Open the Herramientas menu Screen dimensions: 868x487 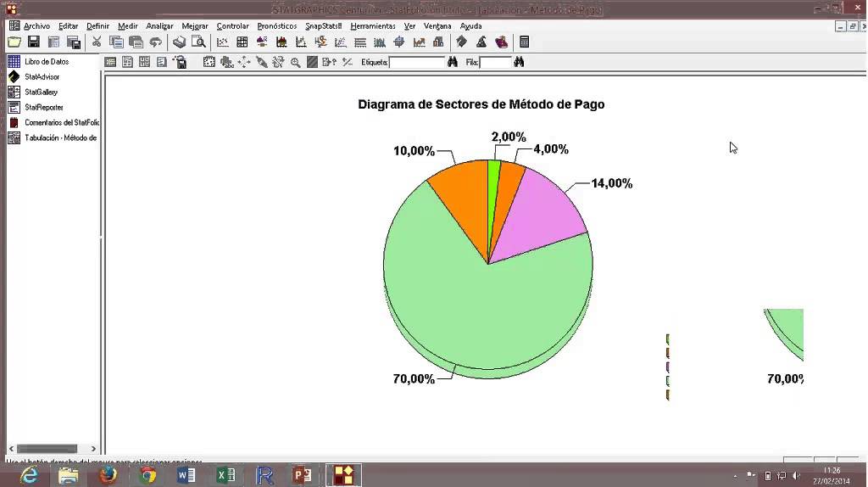point(373,26)
